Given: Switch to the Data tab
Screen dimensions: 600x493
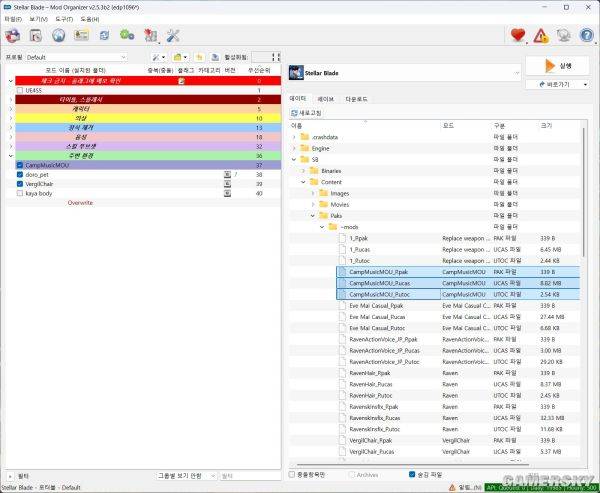Looking at the screenshot, I should (x=298, y=99).
